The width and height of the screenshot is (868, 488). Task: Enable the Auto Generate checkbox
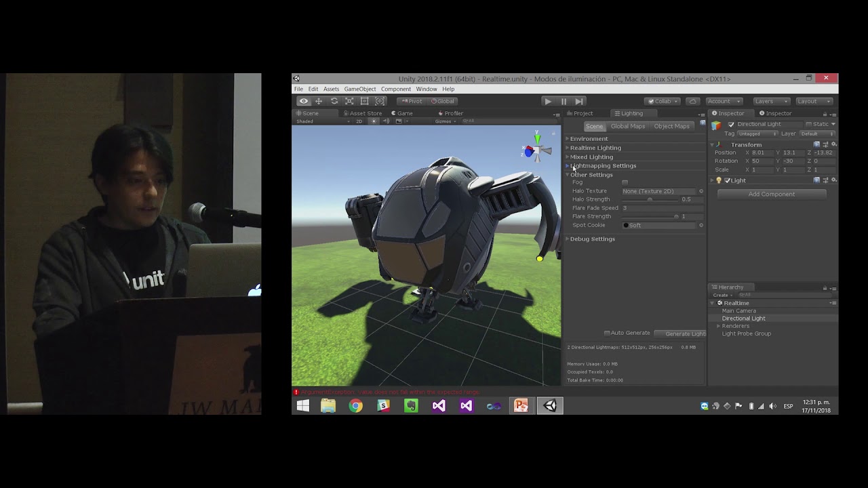(x=607, y=333)
